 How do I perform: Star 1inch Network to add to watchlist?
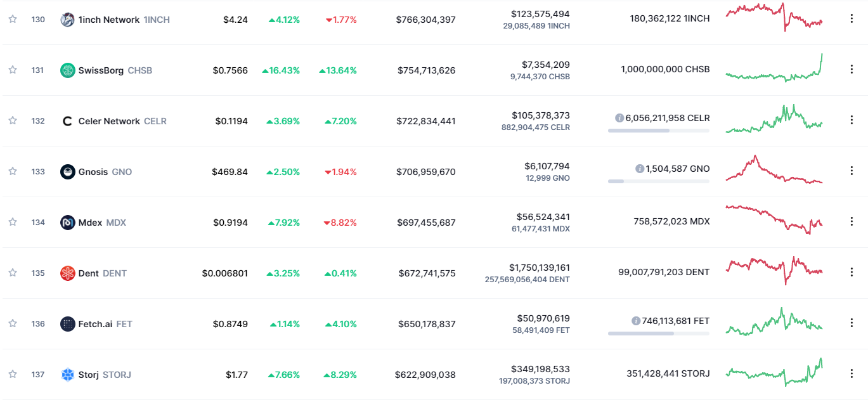(13, 19)
